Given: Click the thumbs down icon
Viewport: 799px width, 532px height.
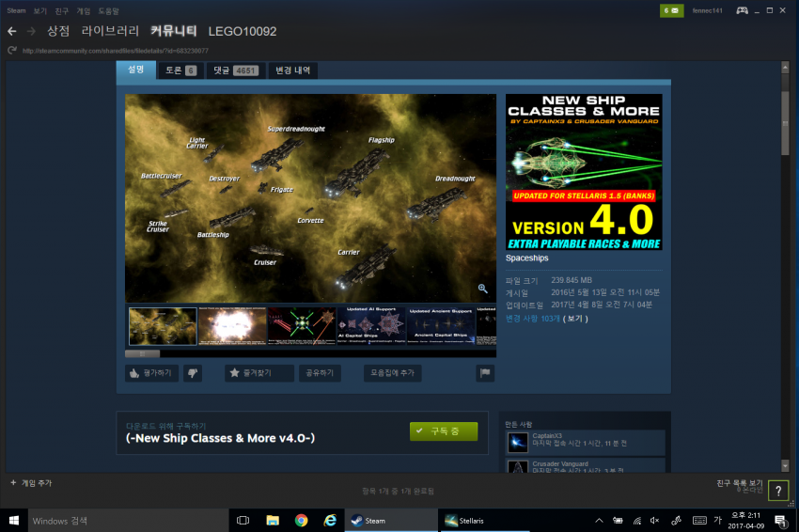Looking at the screenshot, I should [x=193, y=373].
